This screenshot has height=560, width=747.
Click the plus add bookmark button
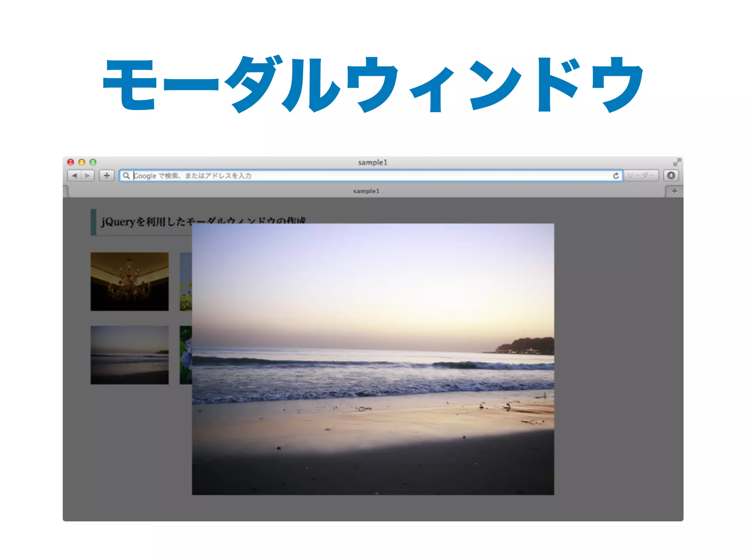point(107,176)
